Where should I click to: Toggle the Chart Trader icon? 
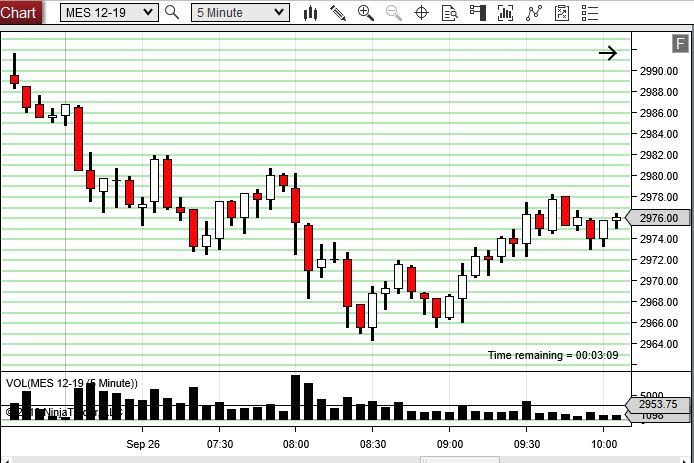pos(478,13)
